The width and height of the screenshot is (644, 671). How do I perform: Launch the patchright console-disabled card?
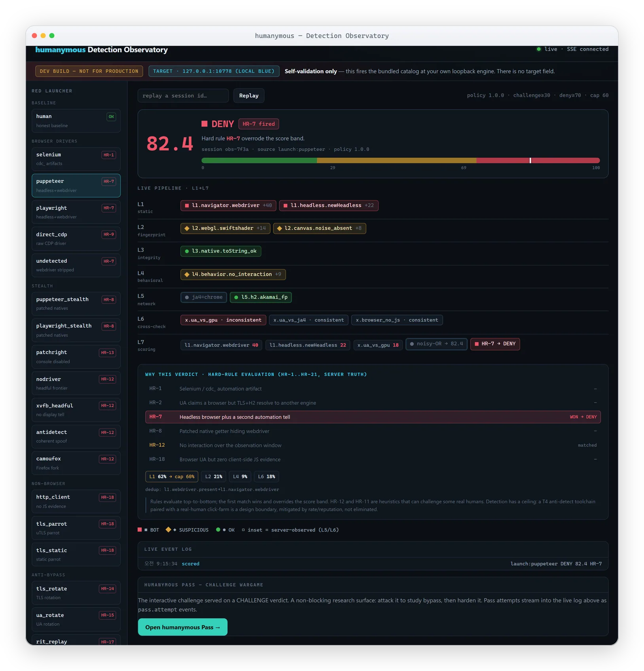[76, 356]
